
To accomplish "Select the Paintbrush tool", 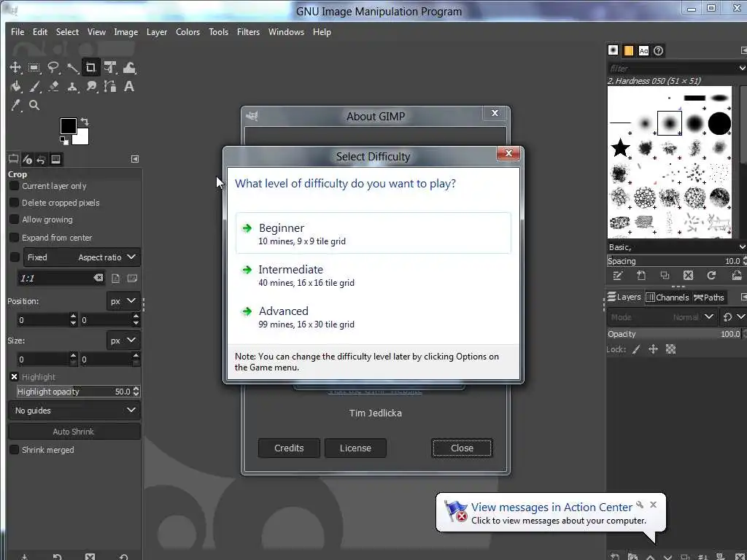I will click(34, 87).
